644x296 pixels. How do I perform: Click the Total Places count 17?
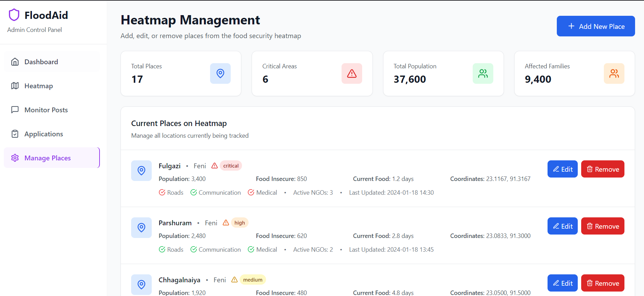point(137,79)
